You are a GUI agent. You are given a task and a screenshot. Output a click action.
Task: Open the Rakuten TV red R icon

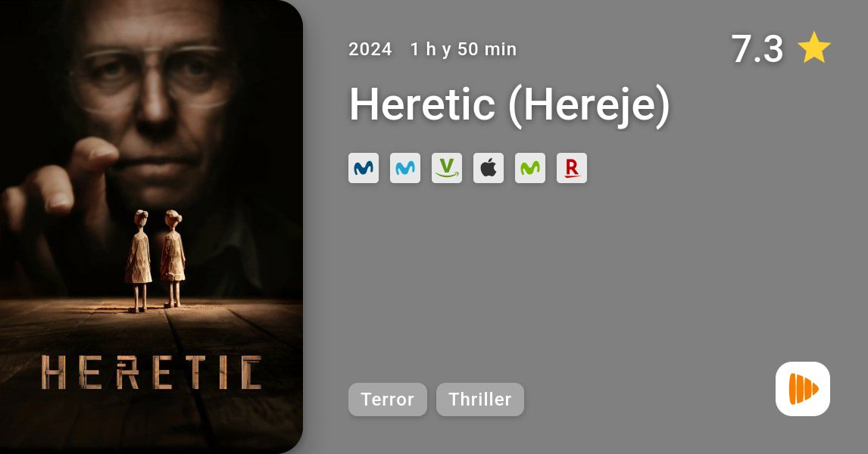(x=571, y=168)
